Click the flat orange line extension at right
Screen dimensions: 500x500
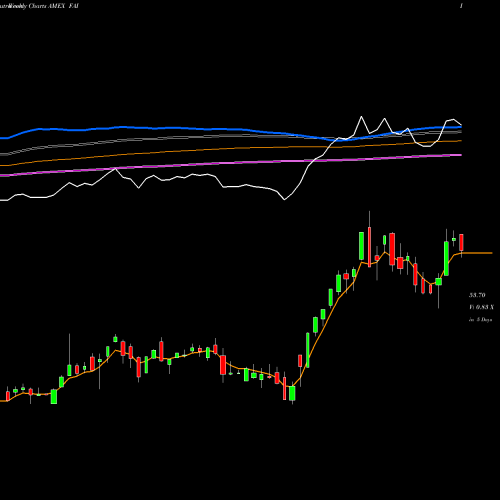[477, 253]
